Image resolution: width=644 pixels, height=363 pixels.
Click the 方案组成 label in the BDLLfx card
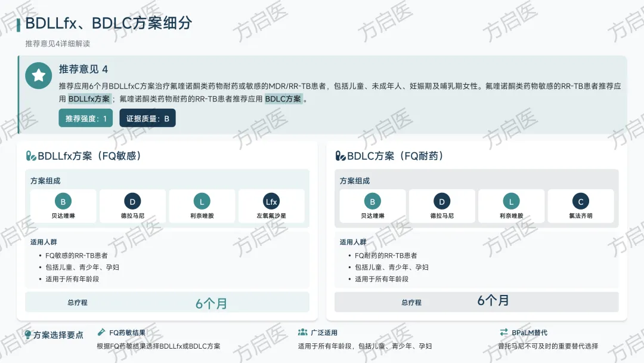pos(45,181)
